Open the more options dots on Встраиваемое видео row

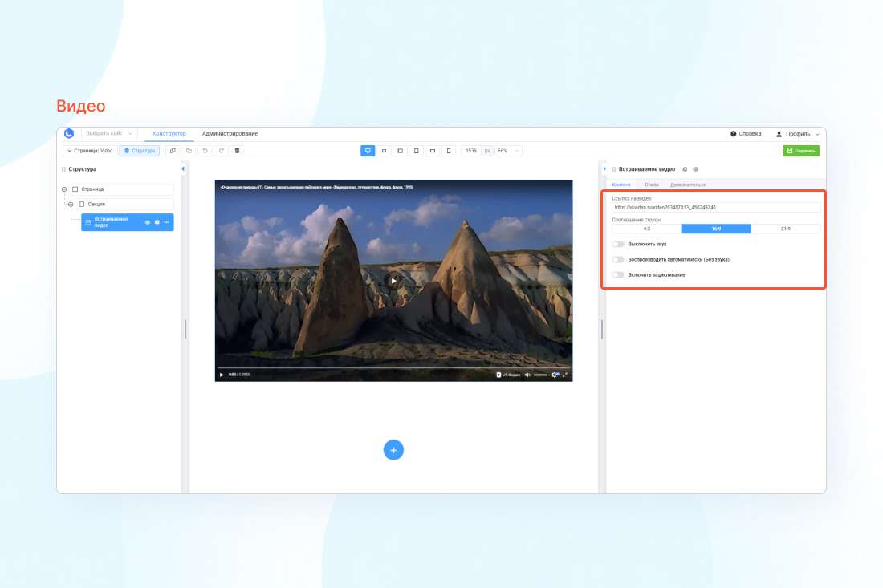pyautogui.click(x=167, y=222)
